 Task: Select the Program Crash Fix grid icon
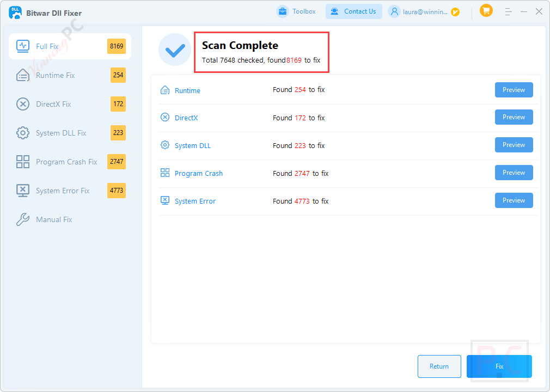click(x=22, y=162)
